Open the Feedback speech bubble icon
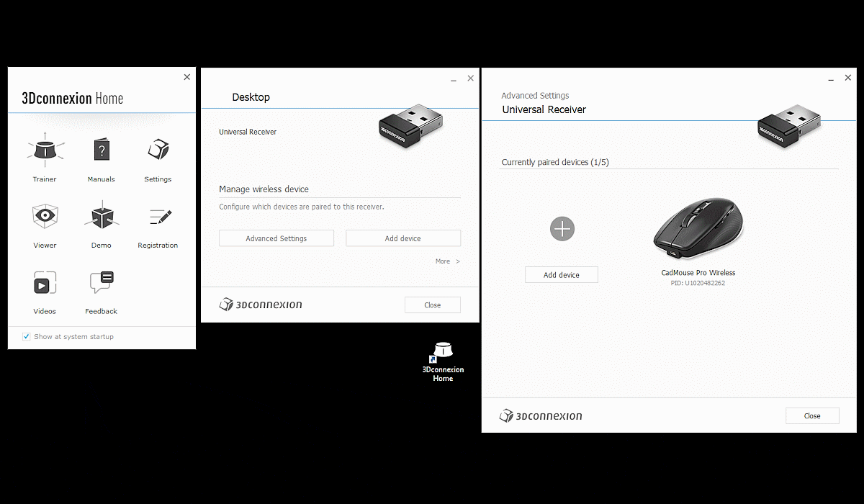 102,282
